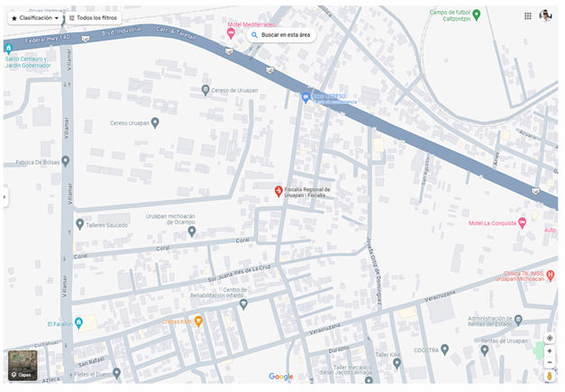Open Todos los filtros panel
This screenshot has width=565, height=392.
(93, 18)
